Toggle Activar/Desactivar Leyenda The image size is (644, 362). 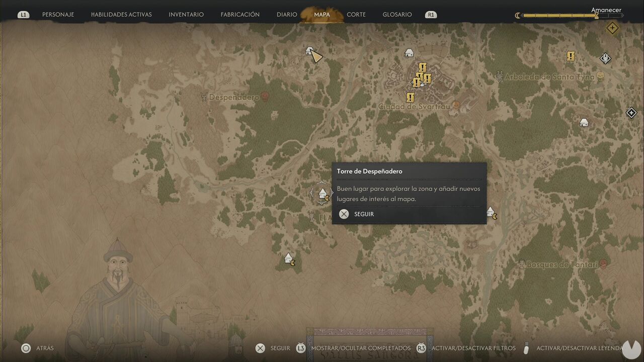(573, 348)
